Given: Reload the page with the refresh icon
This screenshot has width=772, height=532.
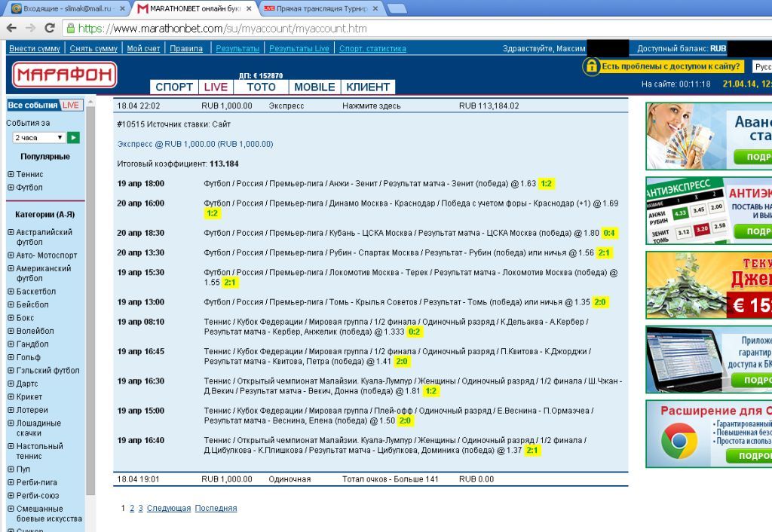Looking at the screenshot, I should tap(50, 28).
